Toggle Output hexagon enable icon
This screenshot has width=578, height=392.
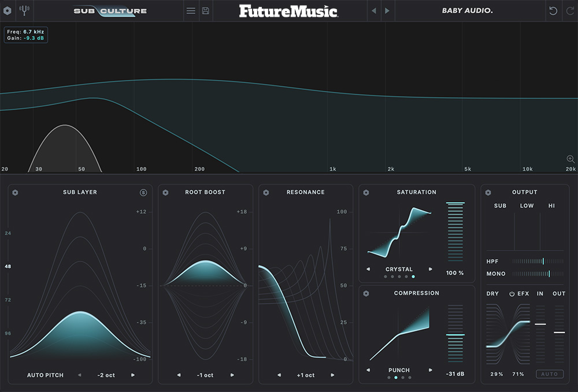(488, 192)
